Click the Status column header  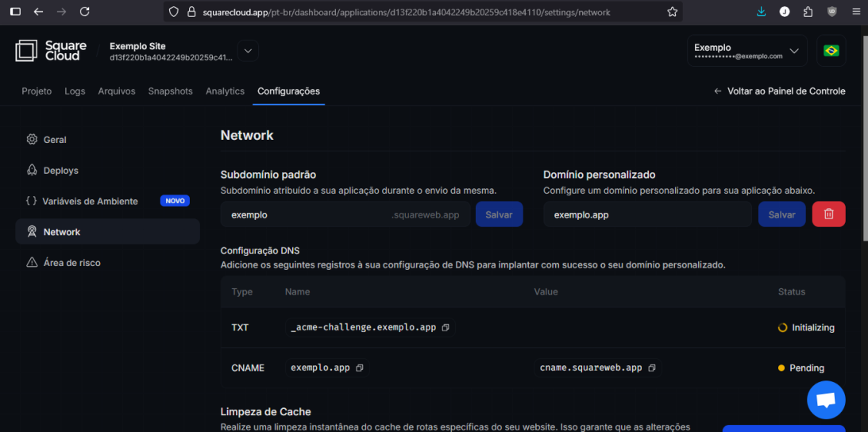point(792,291)
